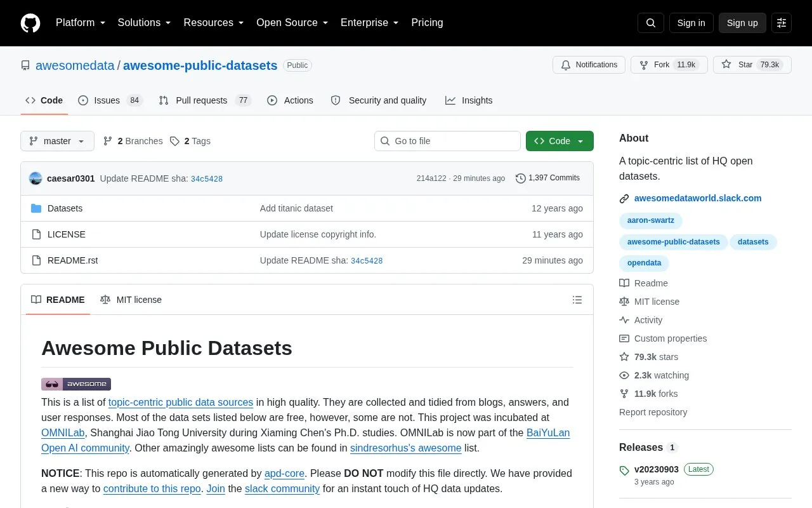Viewport: 812px width, 508px height.
Task: Open the v20230903 release link
Action: pyautogui.click(x=657, y=469)
